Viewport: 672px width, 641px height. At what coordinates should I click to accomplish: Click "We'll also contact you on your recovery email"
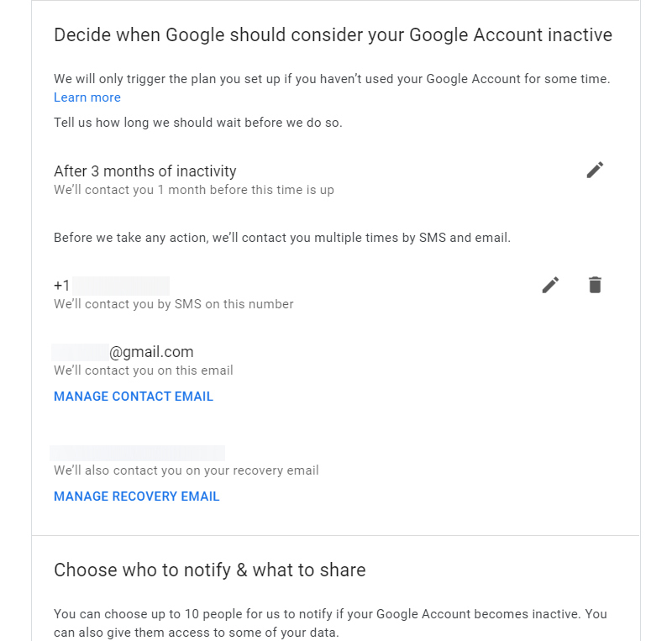(x=186, y=470)
